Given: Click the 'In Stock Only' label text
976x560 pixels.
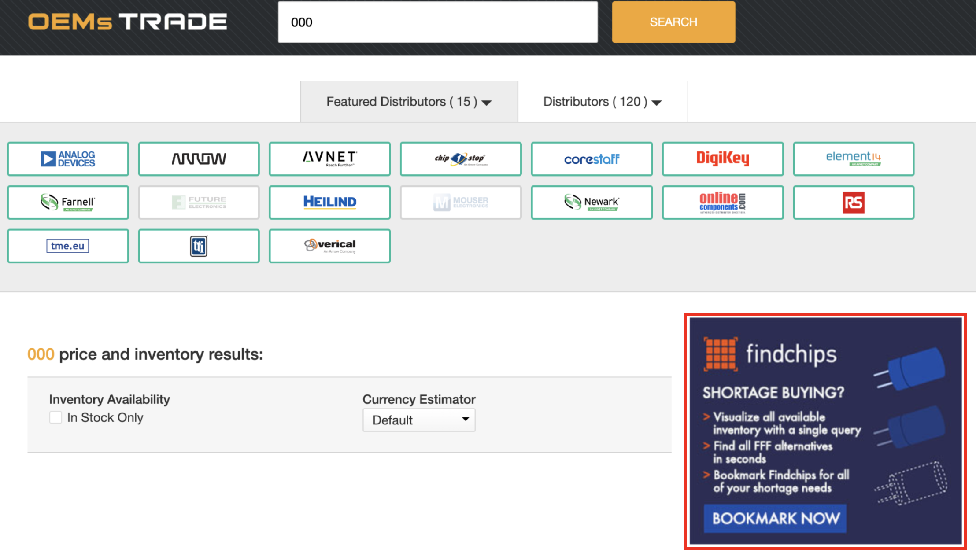Looking at the screenshot, I should 105,417.
